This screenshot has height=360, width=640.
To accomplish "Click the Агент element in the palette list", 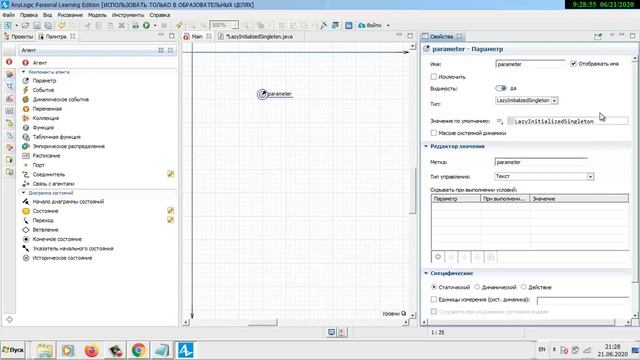I will pyautogui.click(x=40, y=62).
